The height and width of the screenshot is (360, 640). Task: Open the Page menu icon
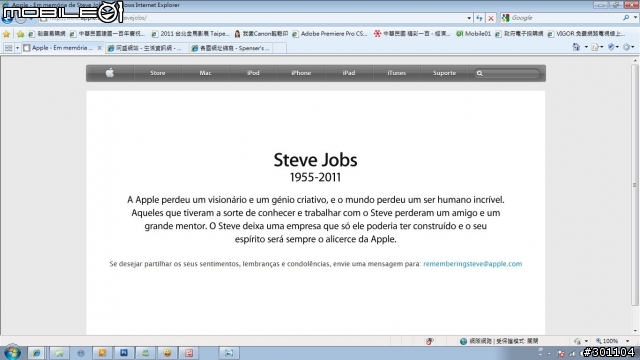(596, 47)
